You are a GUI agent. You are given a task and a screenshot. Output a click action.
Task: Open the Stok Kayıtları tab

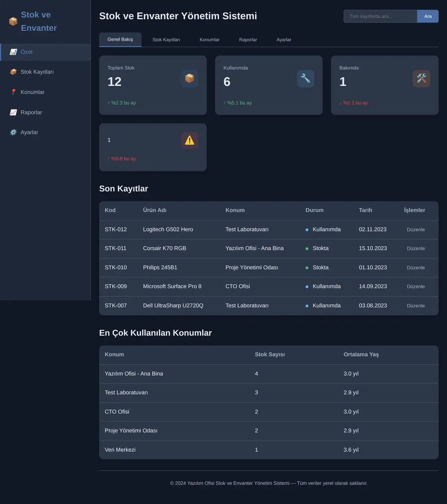tap(166, 40)
